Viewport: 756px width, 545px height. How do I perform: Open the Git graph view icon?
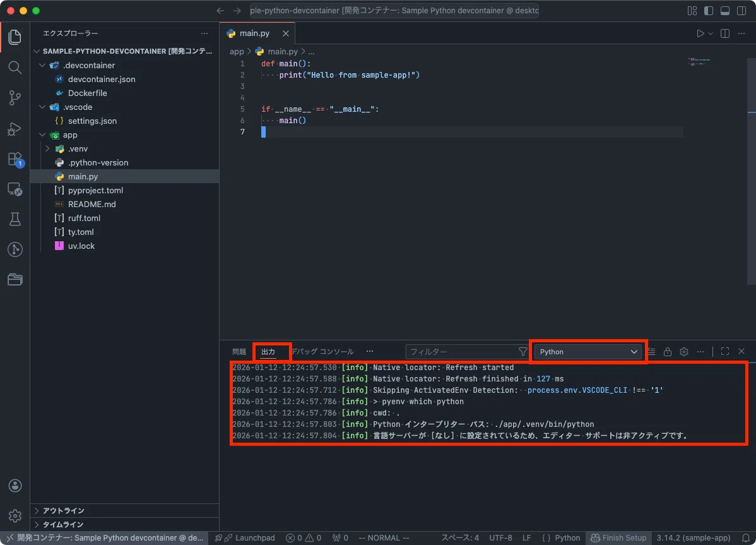[x=15, y=249]
